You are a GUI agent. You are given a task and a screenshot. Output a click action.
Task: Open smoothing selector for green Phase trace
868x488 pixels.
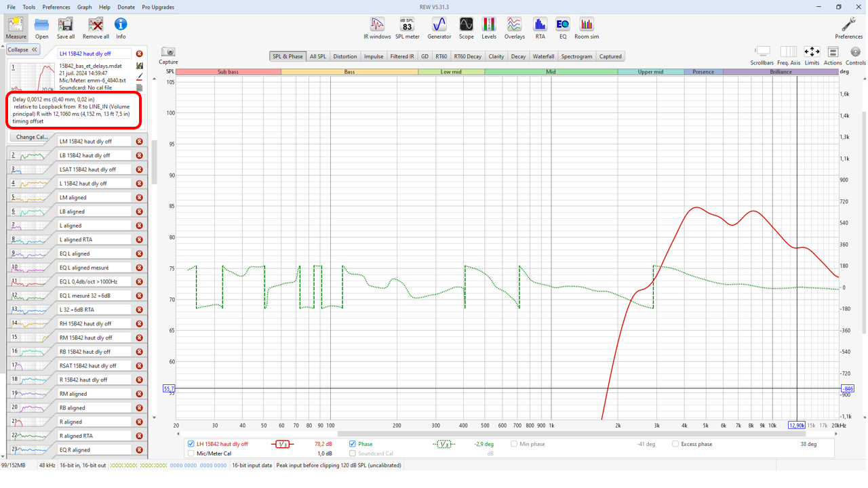click(443, 445)
